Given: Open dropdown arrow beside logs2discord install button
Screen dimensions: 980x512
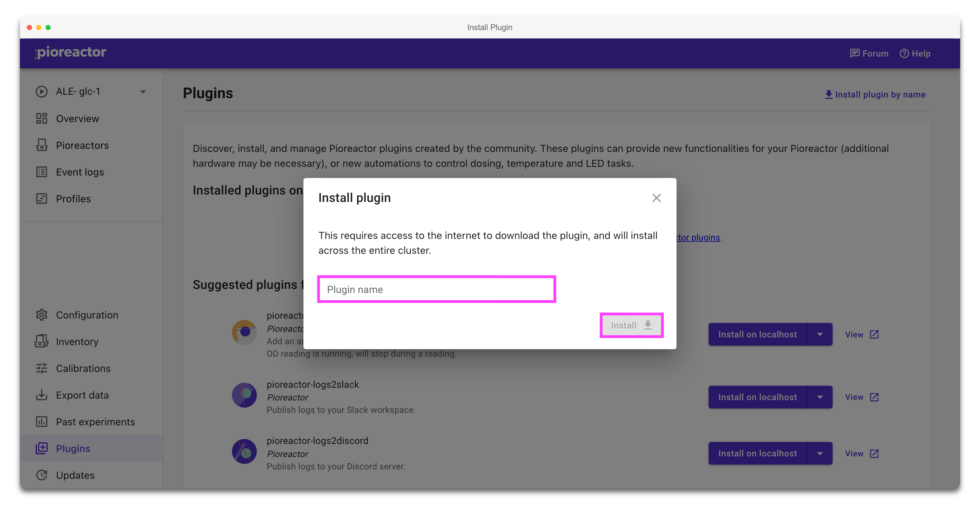Looking at the screenshot, I should [x=820, y=453].
